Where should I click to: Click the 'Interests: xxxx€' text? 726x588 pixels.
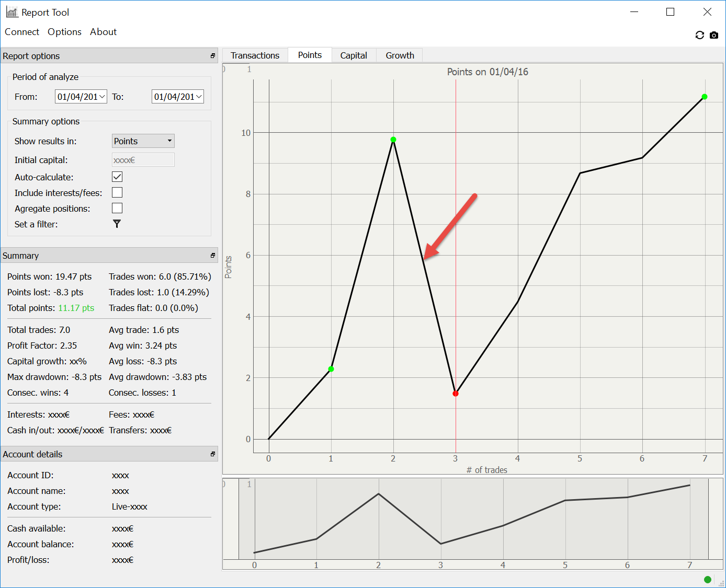pyautogui.click(x=39, y=414)
